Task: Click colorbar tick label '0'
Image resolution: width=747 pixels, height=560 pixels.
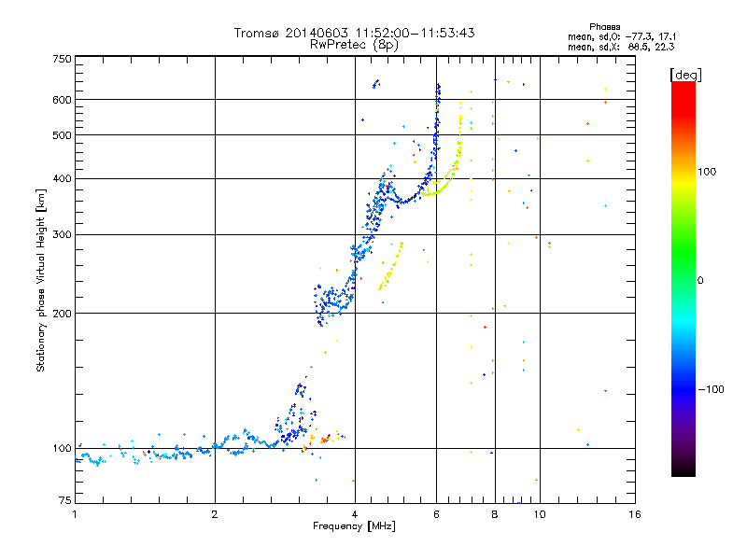Action: pos(700,281)
